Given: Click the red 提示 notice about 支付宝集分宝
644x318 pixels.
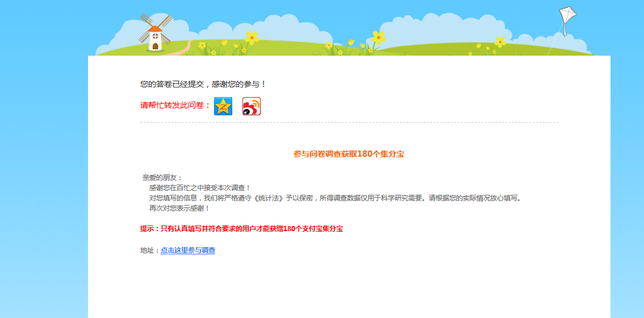Looking at the screenshot, I should coord(241,229).
